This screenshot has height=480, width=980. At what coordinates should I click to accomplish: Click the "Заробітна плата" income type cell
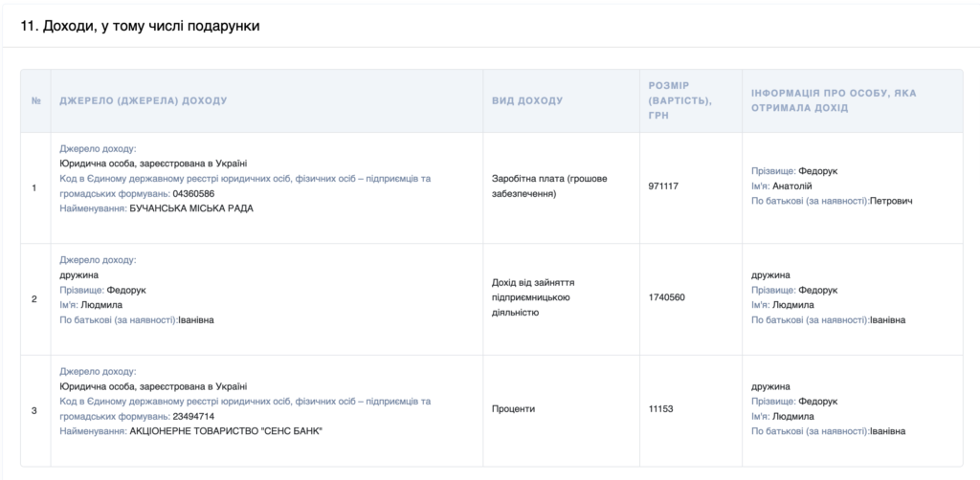[547, 185]
